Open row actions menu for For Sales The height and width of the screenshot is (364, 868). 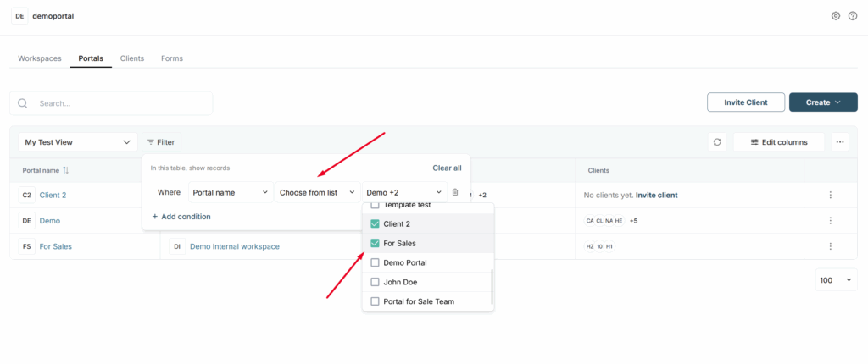(x=830, y=246)
